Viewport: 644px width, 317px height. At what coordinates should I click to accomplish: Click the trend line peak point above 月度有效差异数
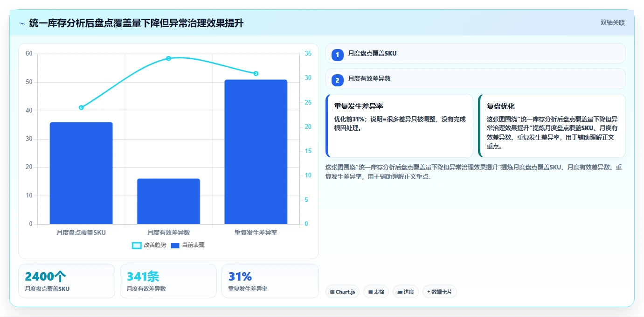(x=168, y=58)
